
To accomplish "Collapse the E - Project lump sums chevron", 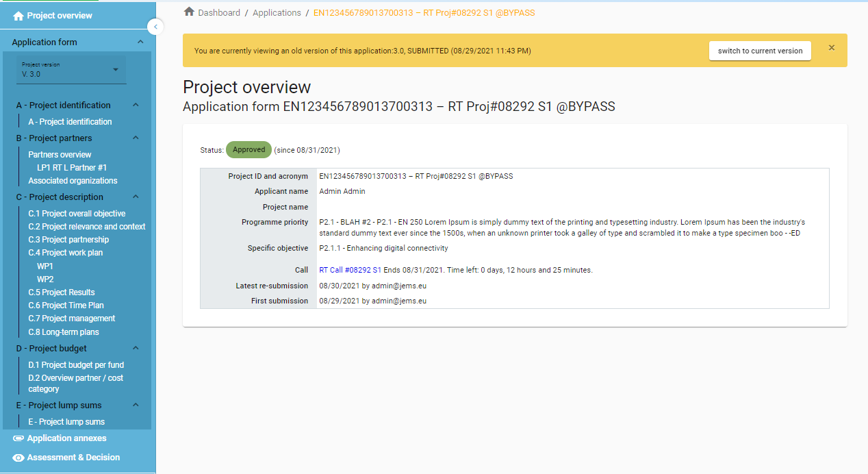I will [136, 405].
